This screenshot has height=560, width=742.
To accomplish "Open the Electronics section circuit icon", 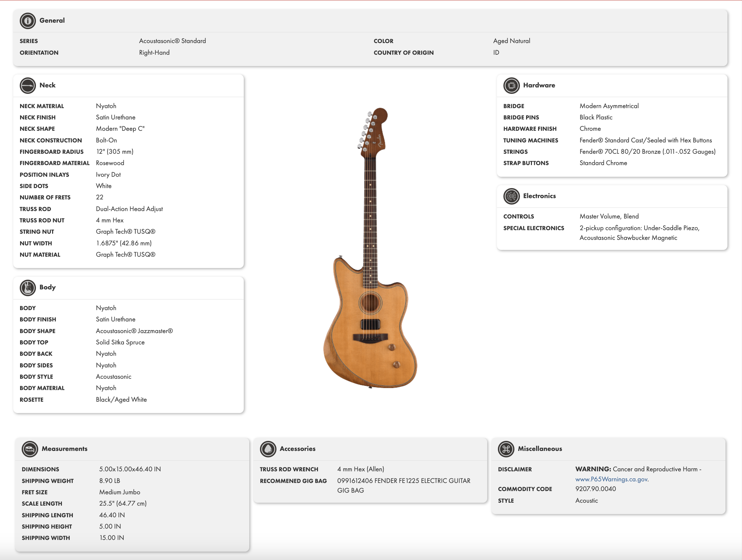I will [511, 196].
